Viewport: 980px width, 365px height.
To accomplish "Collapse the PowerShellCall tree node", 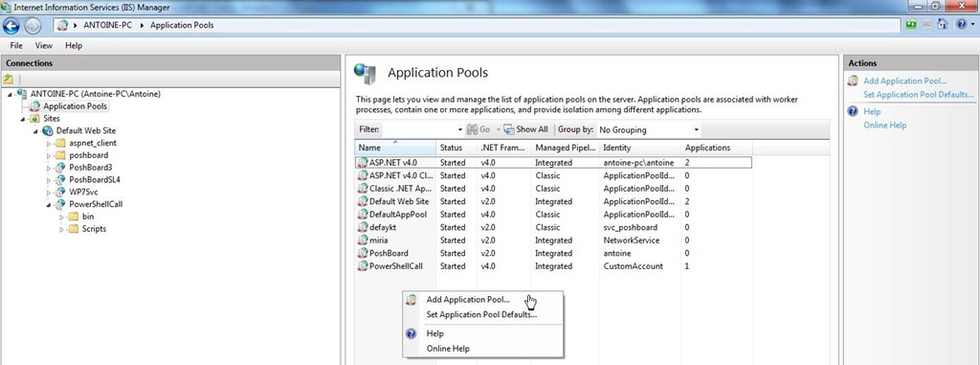I will point(49,205).
